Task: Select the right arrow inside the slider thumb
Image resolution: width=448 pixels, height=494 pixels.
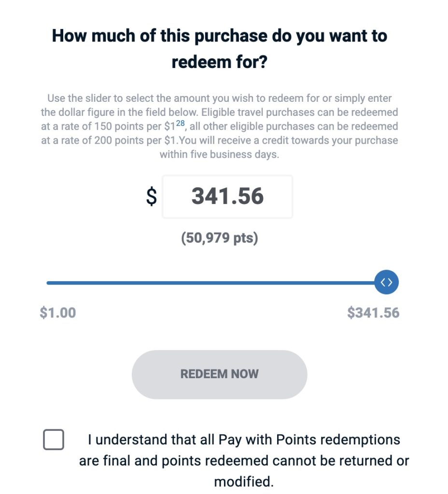Action: pos(390,282)
